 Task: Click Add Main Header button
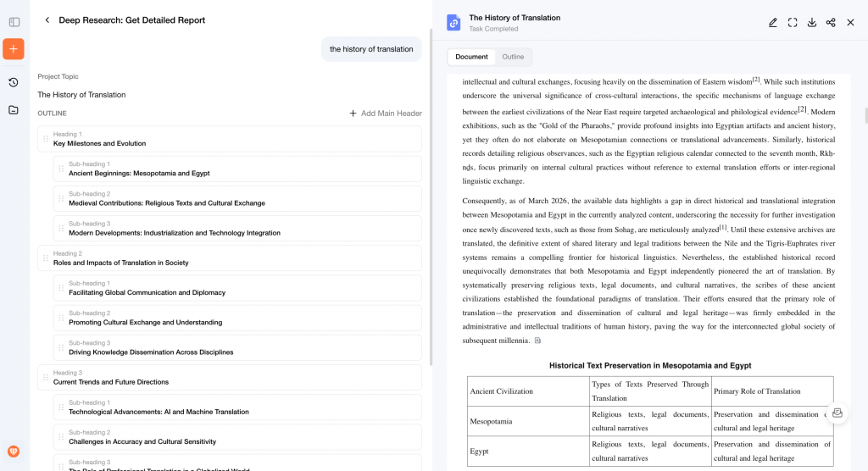(386, 114)
